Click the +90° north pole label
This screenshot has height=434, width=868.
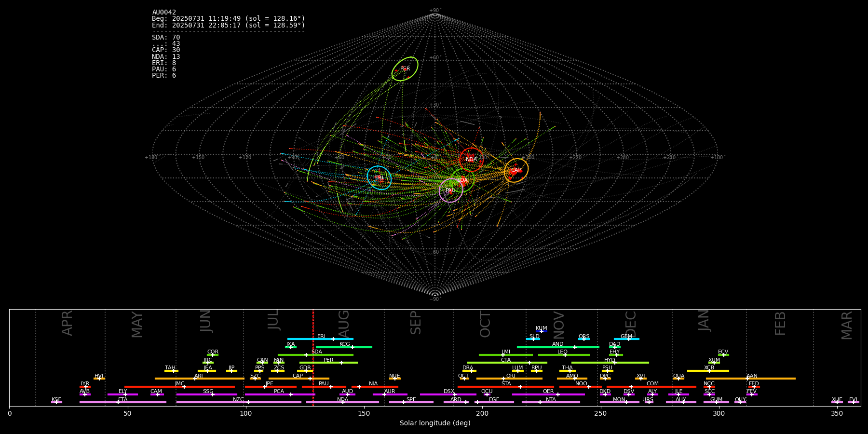(x=435, y=11)
